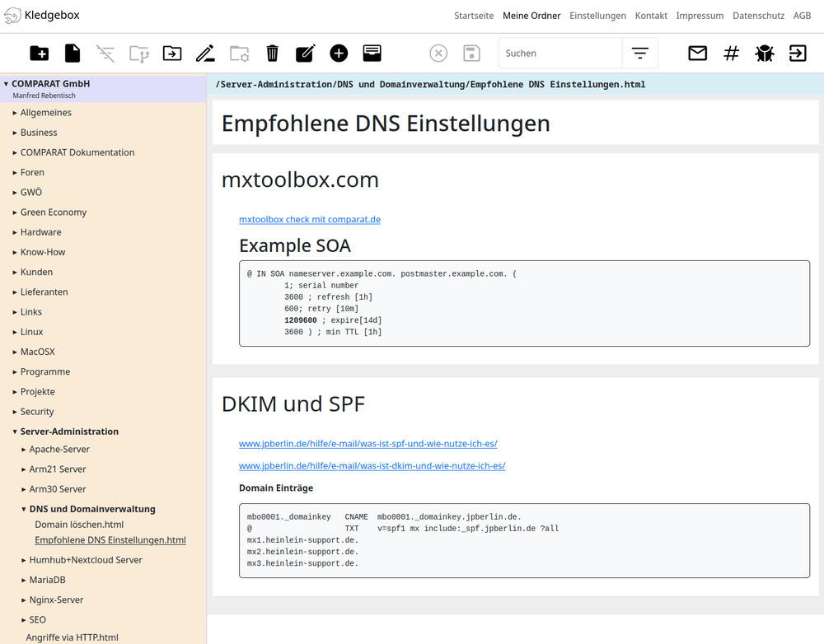
Task: Expand the Linux folder
Action: click(x=15, y=332)
